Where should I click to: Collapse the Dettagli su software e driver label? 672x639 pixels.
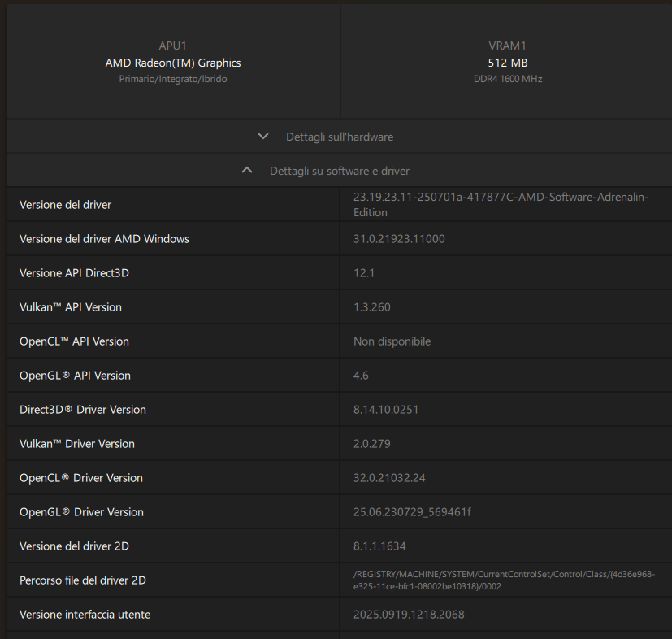pyautogui.click(x=339, y=171)
